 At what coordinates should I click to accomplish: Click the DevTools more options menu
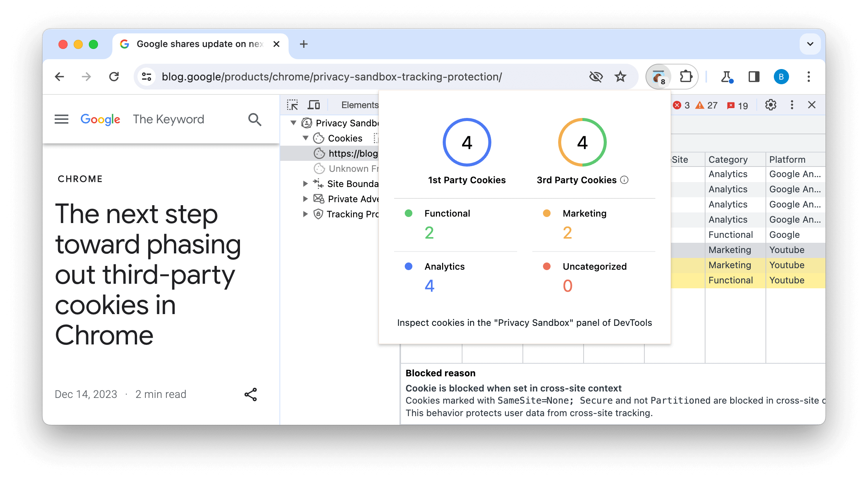click(793, 105)
